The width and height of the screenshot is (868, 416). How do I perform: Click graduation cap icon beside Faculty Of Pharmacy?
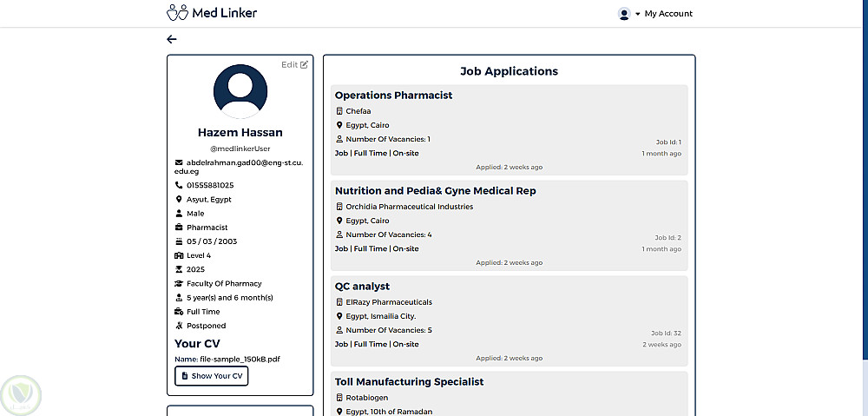coord(179,284)
